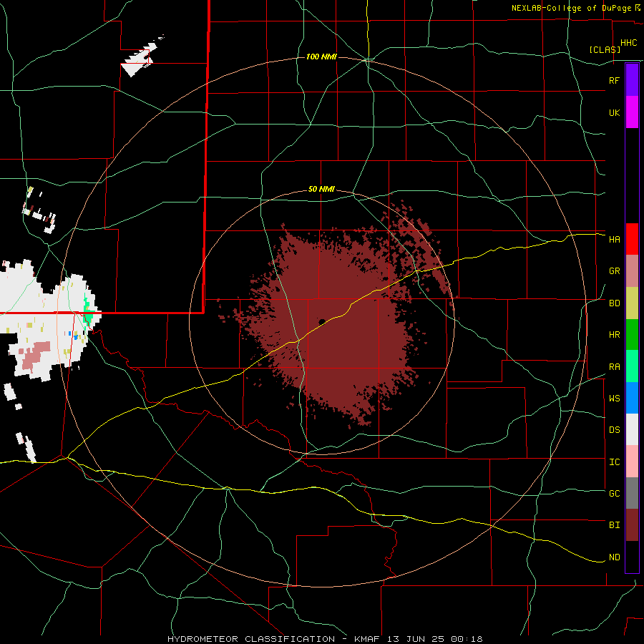Click the UK legend label
Screen dimensions: 644x644
(x=614, y=112)
